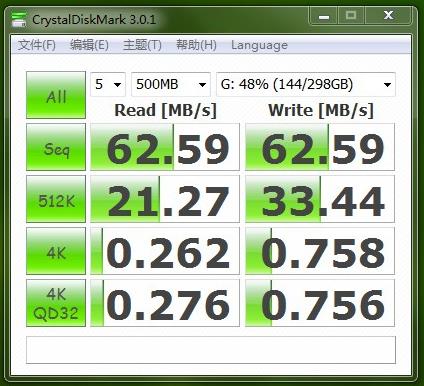Minimize the CrystalDiskMark window
The height and width of the screenshot is (386, 424).
click(324, 16)
